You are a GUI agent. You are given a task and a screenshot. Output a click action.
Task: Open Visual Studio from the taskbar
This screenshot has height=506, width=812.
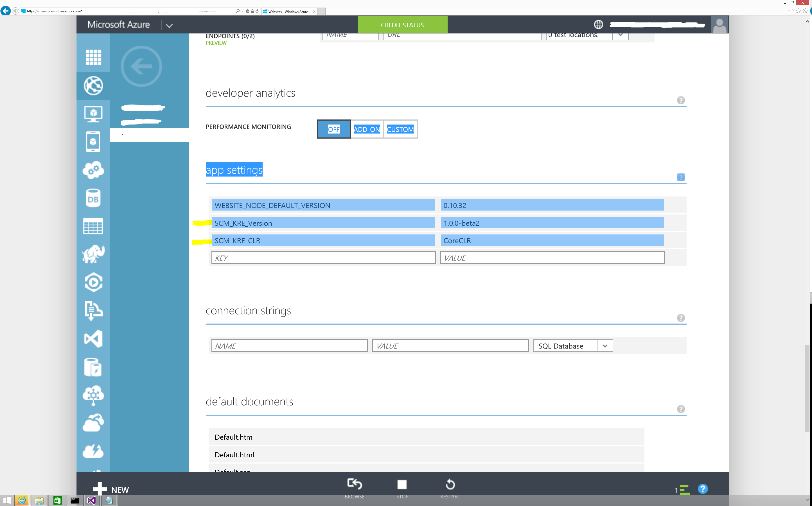pos(92,500)
